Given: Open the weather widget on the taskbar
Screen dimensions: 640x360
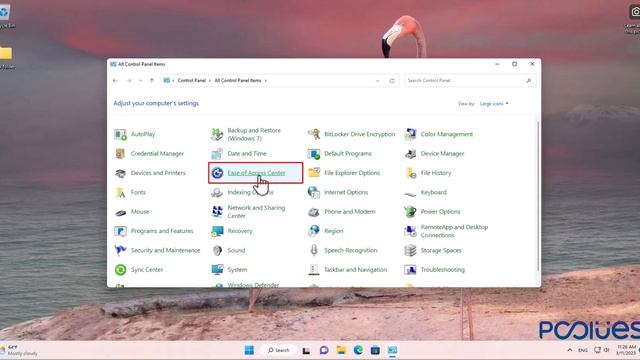Looking at the screenshot, I should 20,350.
